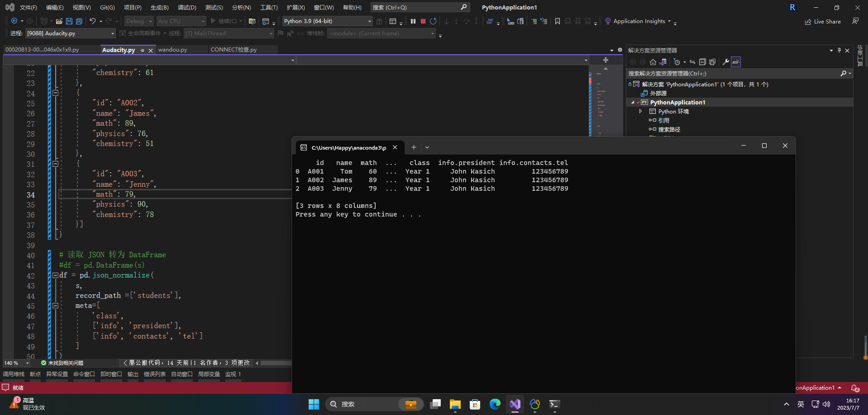This screenshot has height=415, width=868.
Task: Toggle a bookmark on the current line
Action: 558,21
